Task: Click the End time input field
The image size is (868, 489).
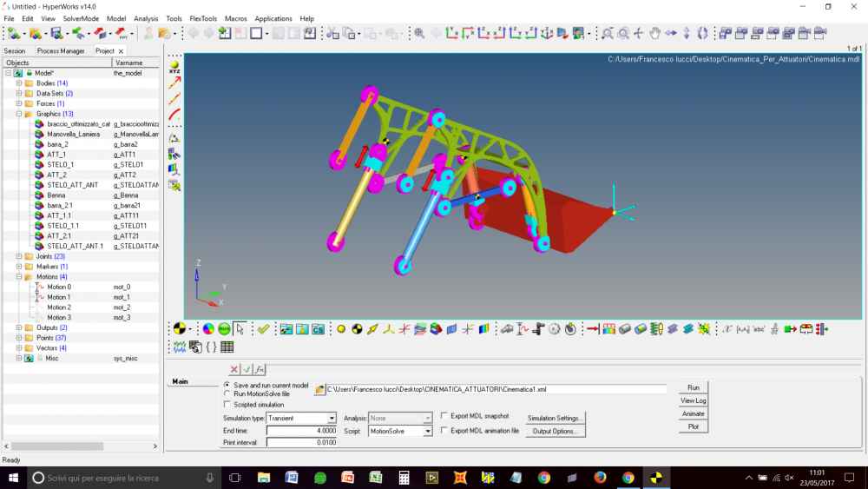Action: (x=301, y=431)
